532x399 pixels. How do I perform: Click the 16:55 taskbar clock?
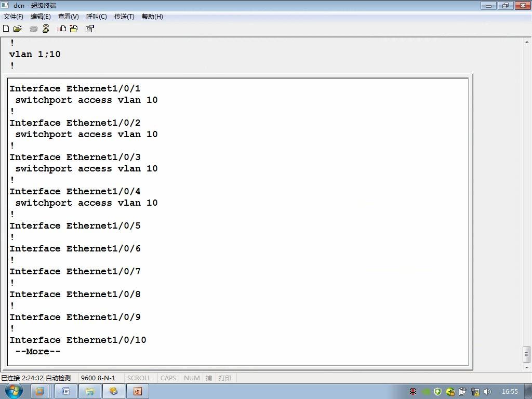point(510,392)
